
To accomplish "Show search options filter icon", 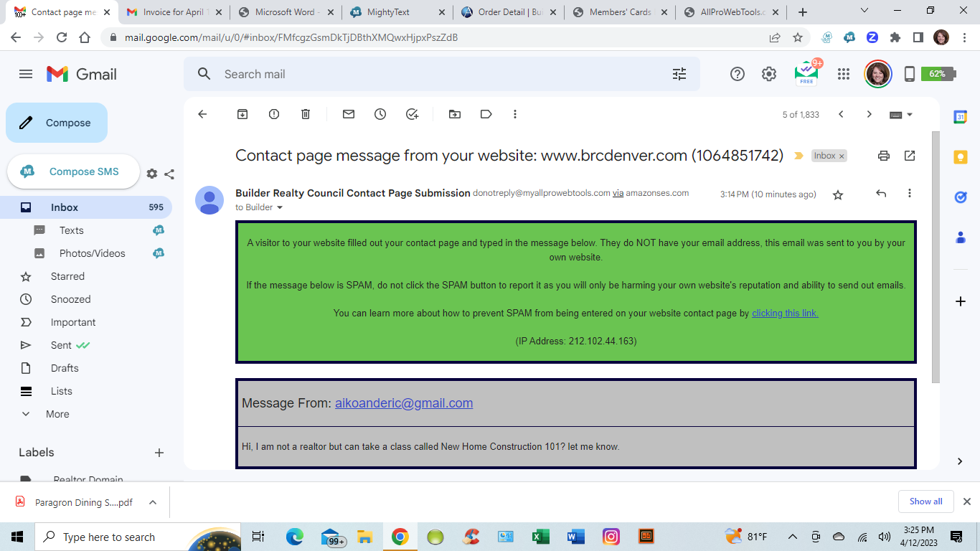I will (679, 74).
